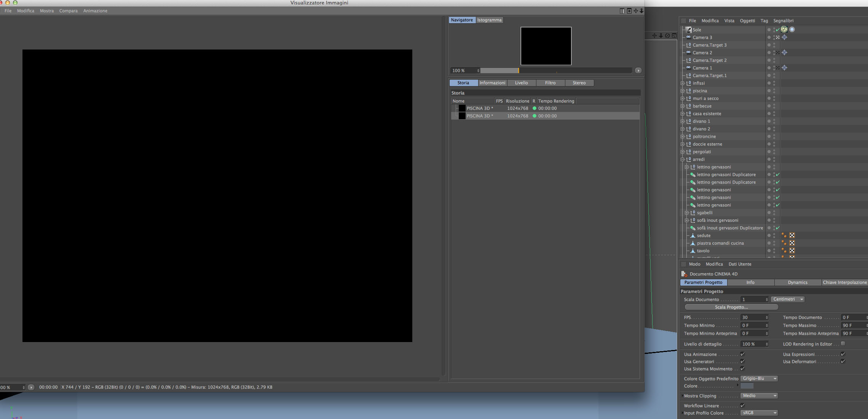Toggle the Usa Animazione checkbox
The height and width of the screenshot is (419, 868).
742,354
